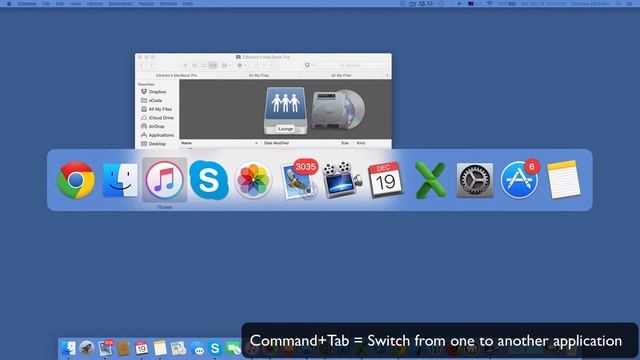Select Finder in the app switcher

(120, 180)
